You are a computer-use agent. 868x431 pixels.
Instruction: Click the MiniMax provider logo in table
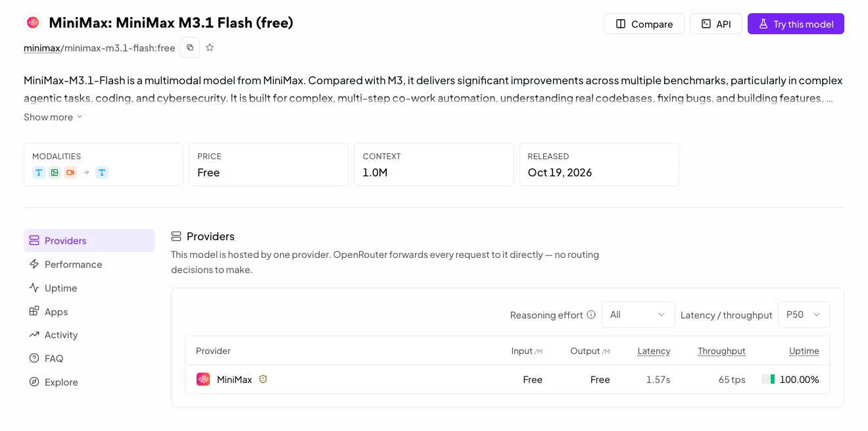tap(203, 379)
